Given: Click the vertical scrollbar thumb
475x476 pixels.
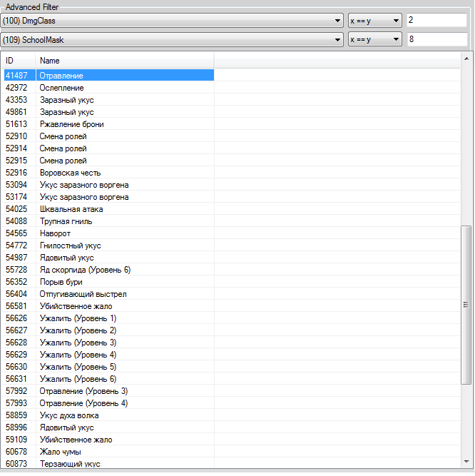Looking at the screenshot, I should click(466, 305).
